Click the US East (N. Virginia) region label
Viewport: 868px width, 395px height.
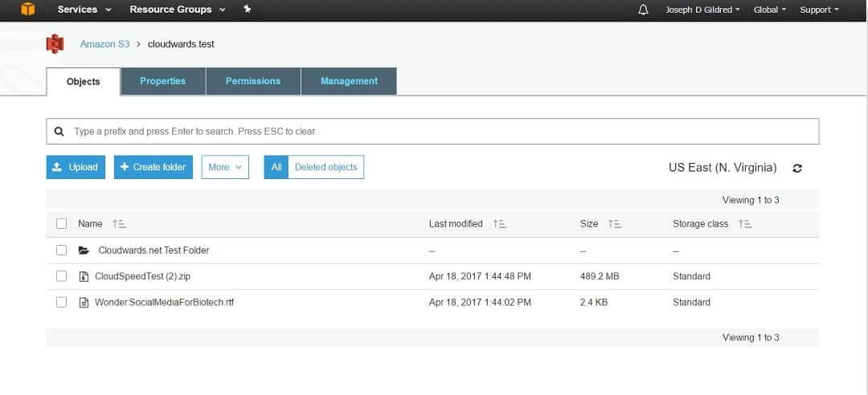pyautogui.click(x=723, y=168)
